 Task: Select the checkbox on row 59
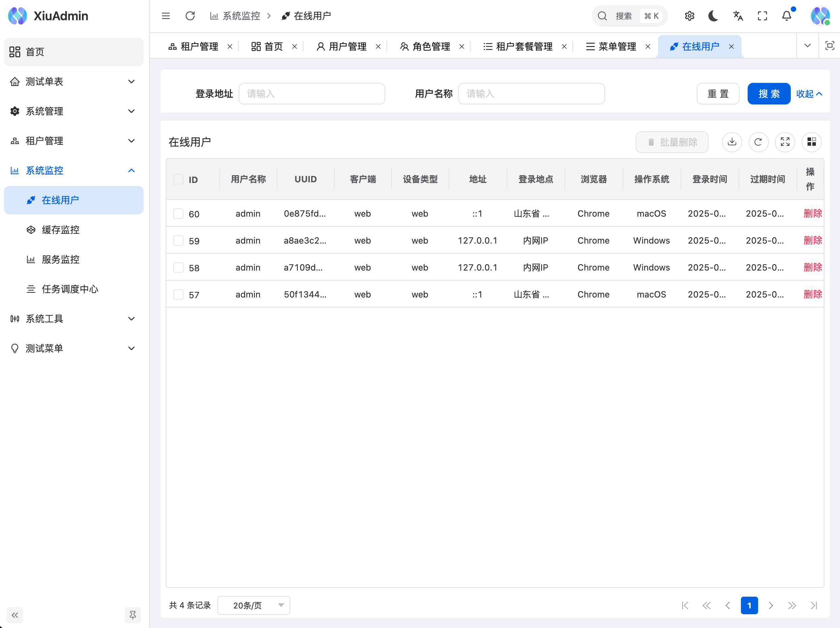178,240
